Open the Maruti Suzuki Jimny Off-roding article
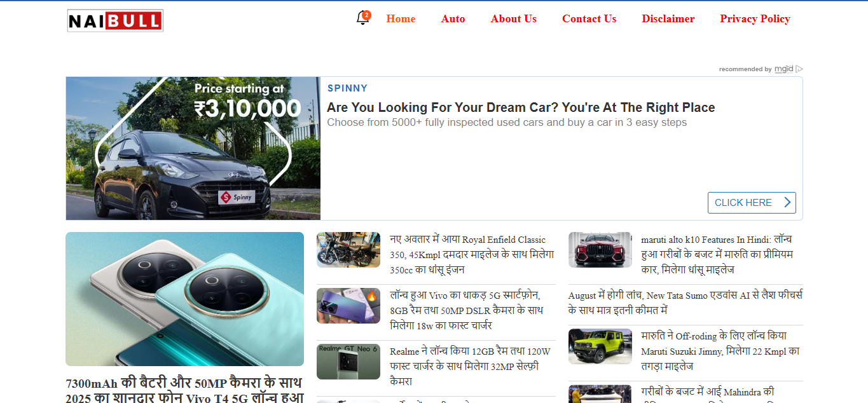 tap(721, 351)
